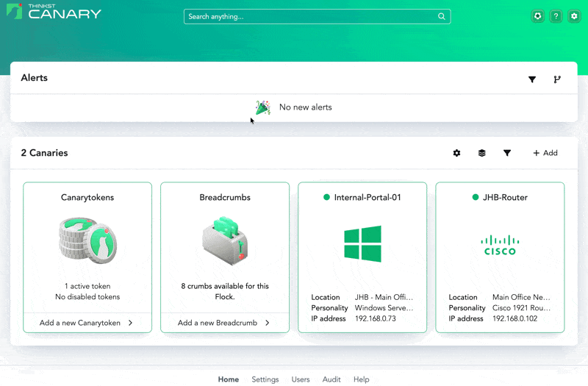The height and width of the screenshot is (386, 588).
Task: Click Main Office Ne… location value
Action: [521, 297]
